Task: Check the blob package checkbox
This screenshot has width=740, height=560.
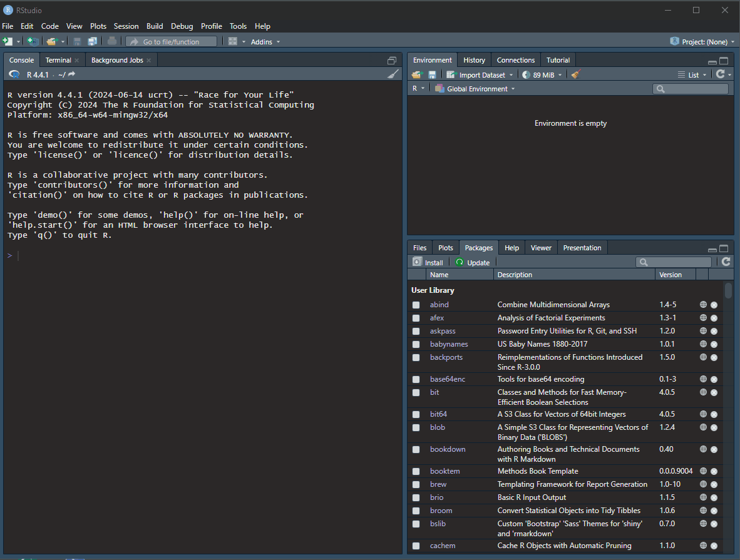Action: (416, 427)
